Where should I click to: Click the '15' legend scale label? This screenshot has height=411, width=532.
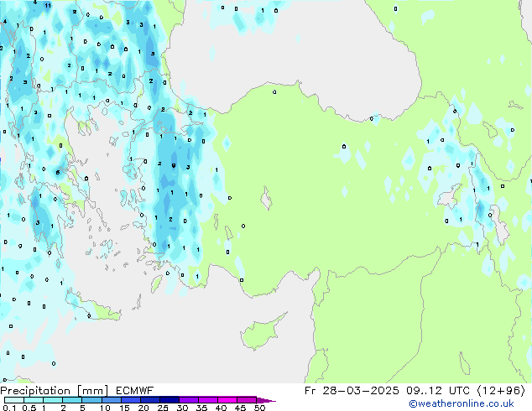coord(124,408)
